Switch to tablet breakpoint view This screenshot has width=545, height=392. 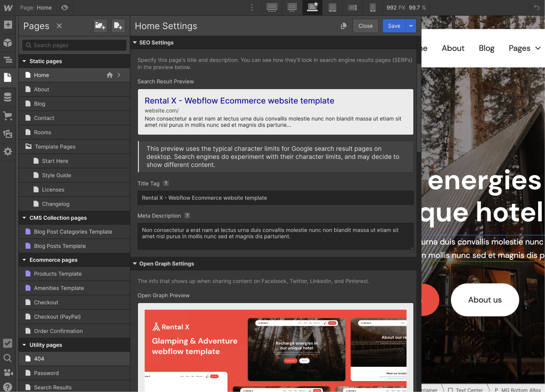pos(332,7)
